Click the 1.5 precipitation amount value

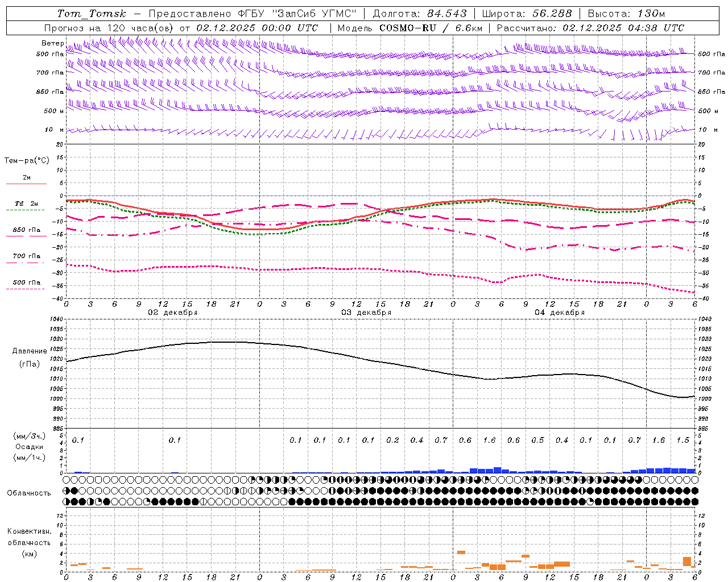(x=682, y=440)
